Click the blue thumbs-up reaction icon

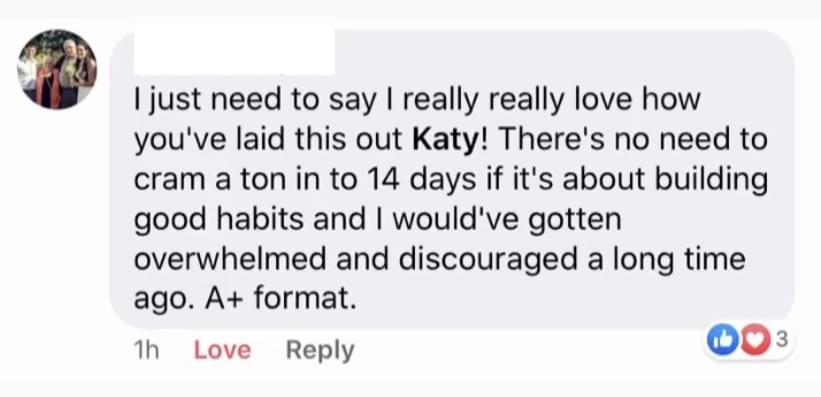tap(719, 340)
